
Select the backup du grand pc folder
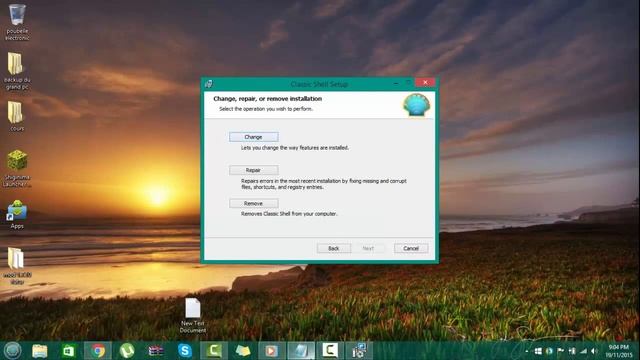pos(17,71)
